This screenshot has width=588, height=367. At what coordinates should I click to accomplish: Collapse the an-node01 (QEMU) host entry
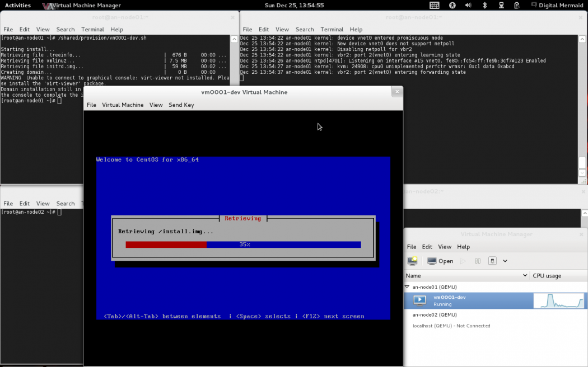[x=407, y=286]
